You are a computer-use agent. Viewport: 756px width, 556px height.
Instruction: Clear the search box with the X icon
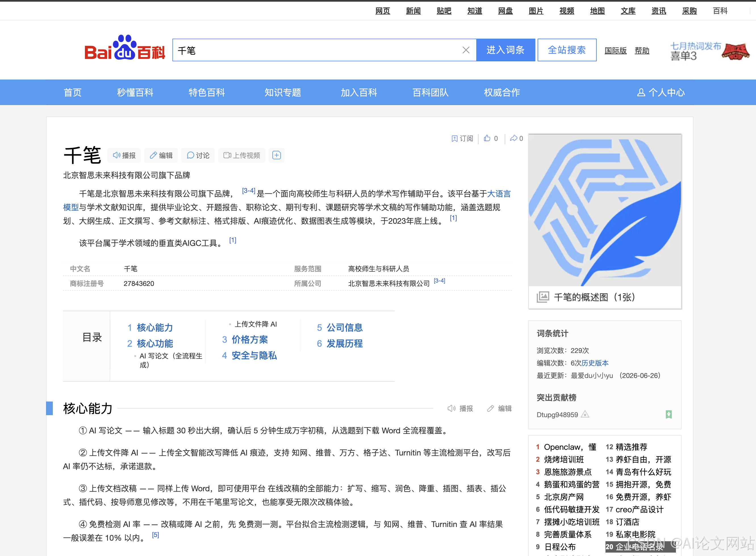point(466,50)
